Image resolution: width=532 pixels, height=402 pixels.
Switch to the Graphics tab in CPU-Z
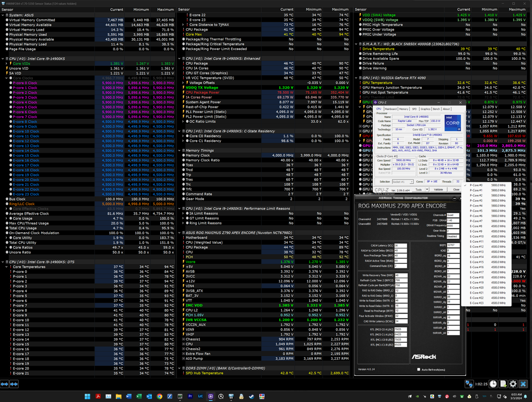pyautogui.click(x=425, y=109)
